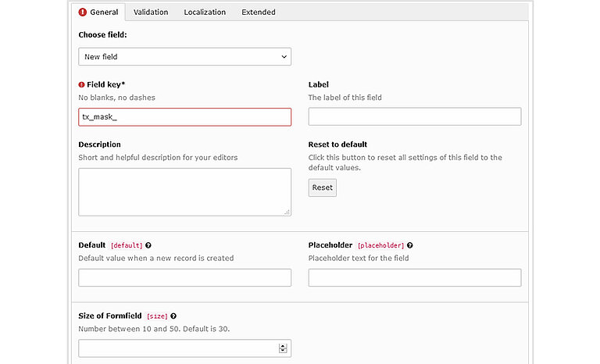
Task: Click the help icon next to Default
Action: point(148,245)
